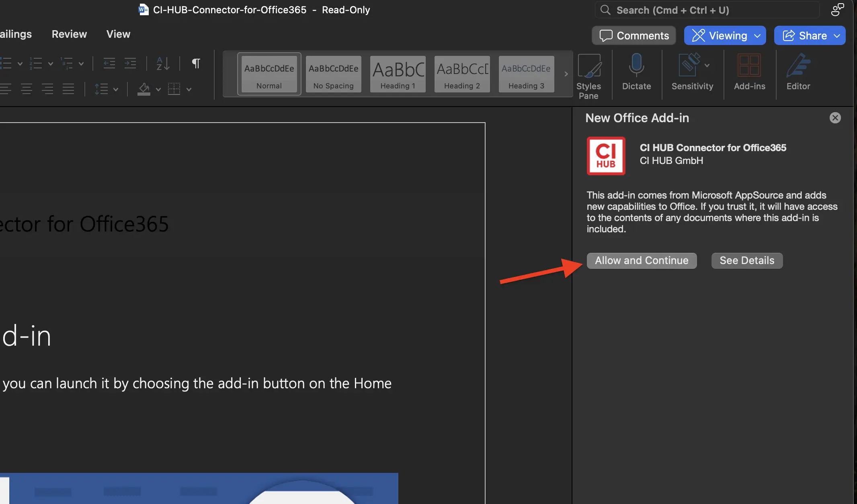
Task: Click Allow and Continue button
Action: (642, 260)
